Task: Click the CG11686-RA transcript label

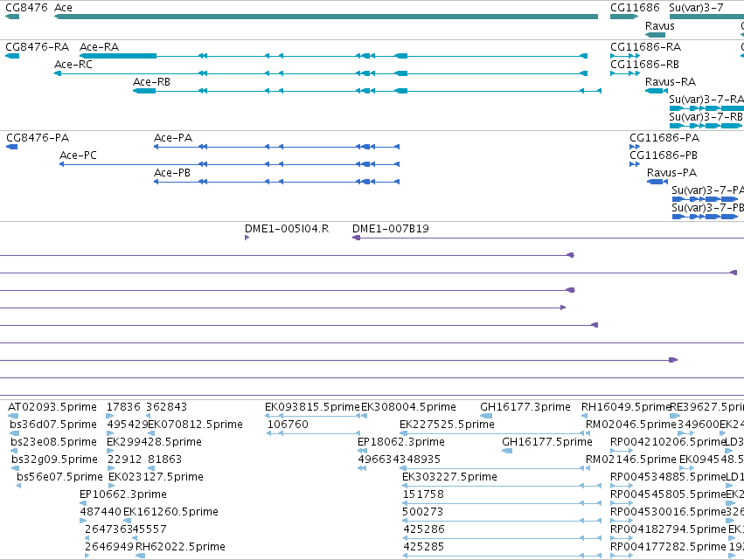Action: tap(645, 47)
